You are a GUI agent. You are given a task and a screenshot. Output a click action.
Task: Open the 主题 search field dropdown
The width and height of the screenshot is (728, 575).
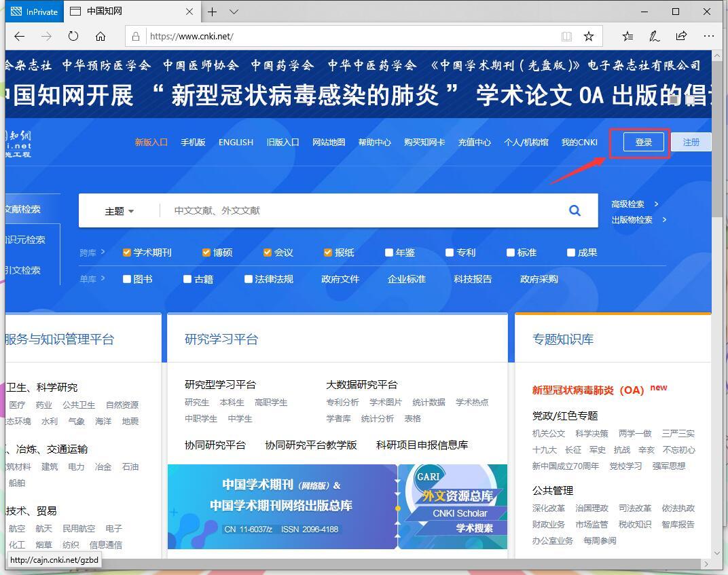pyautogui.click(x=119, y=210)
